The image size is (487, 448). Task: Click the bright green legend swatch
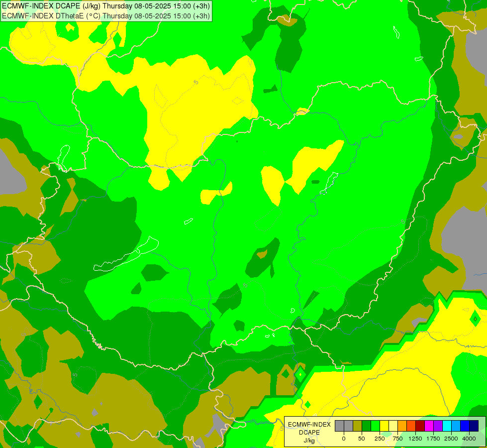(x=376, y=426)
